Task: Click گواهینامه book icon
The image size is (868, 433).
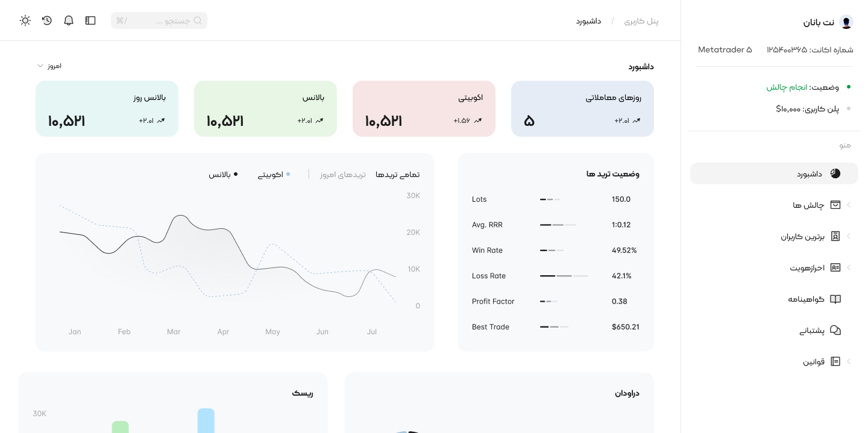Action: coord(835,299)
